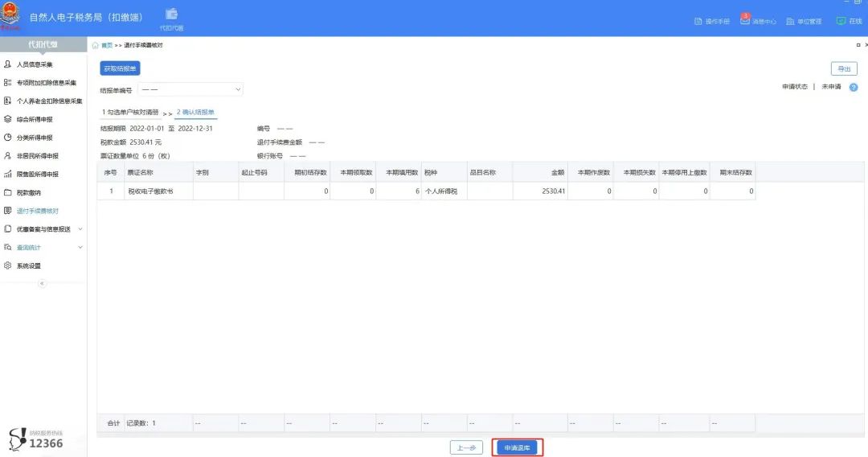Select 本期填用数 cell with value 6

point(399,191)
